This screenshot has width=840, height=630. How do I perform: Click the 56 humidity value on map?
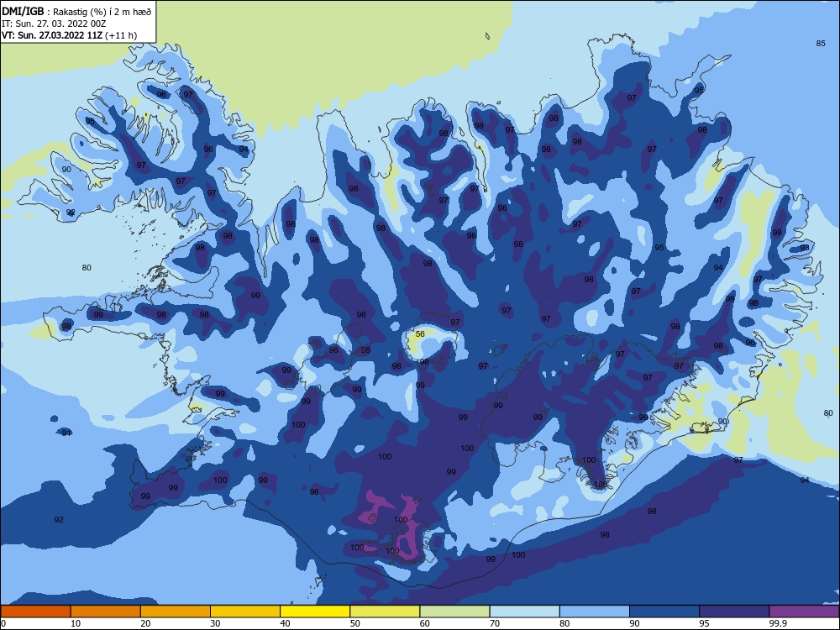tap(420, 333)
